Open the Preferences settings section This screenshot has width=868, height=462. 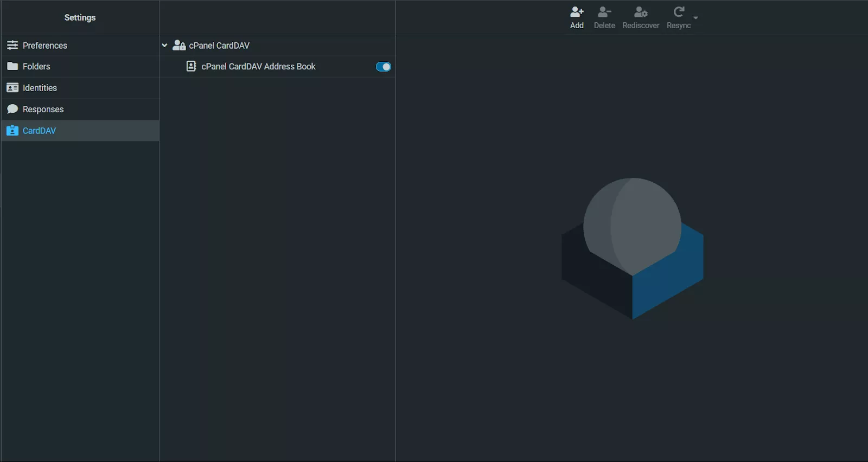[45, 46]
